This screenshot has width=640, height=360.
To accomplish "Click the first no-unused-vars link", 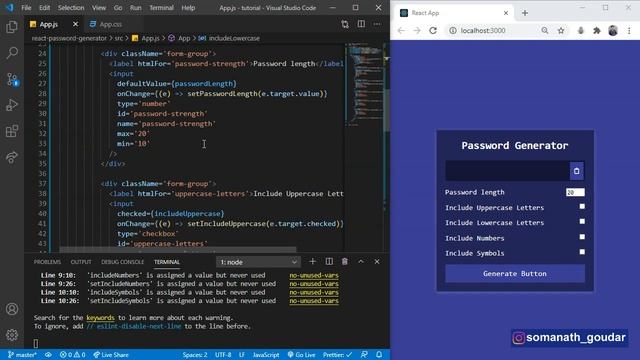I will [314, 276].
